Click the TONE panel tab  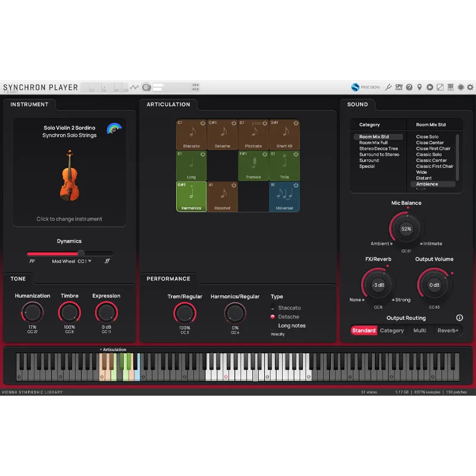pyautogui.click(x=18, y=278)
